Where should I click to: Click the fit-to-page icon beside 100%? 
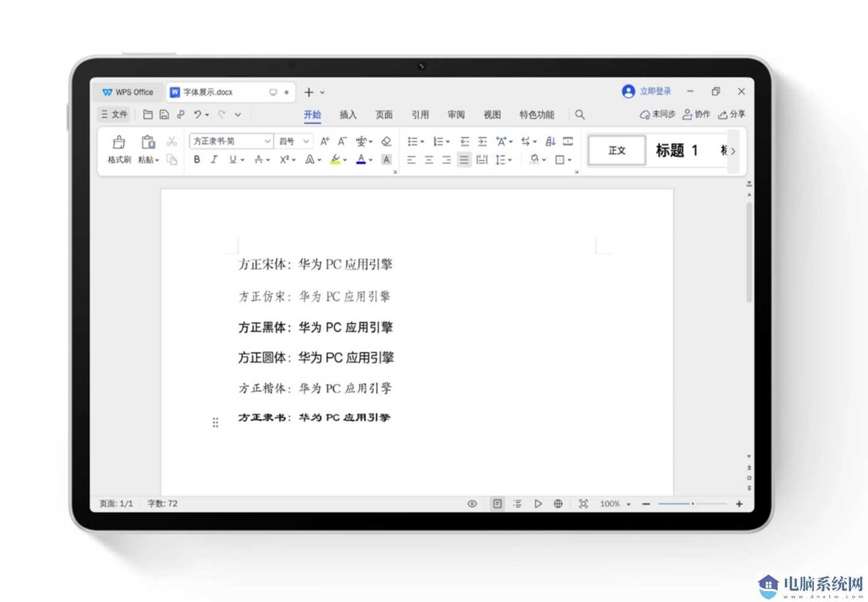(x=583, y=504)
